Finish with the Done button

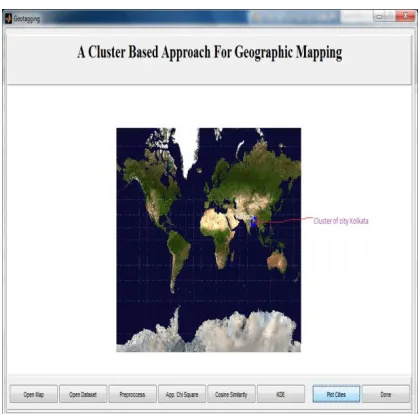coord(386,394)
